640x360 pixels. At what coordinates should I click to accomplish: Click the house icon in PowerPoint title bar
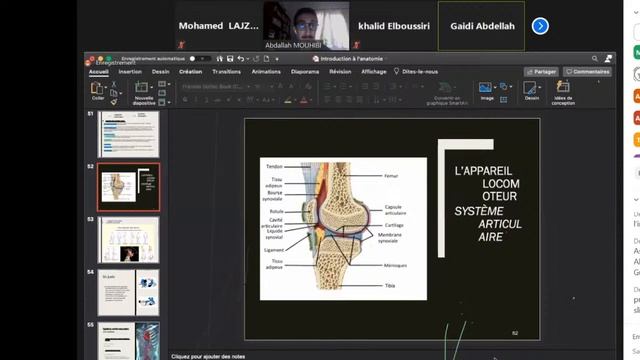click(x=220, y=59)
